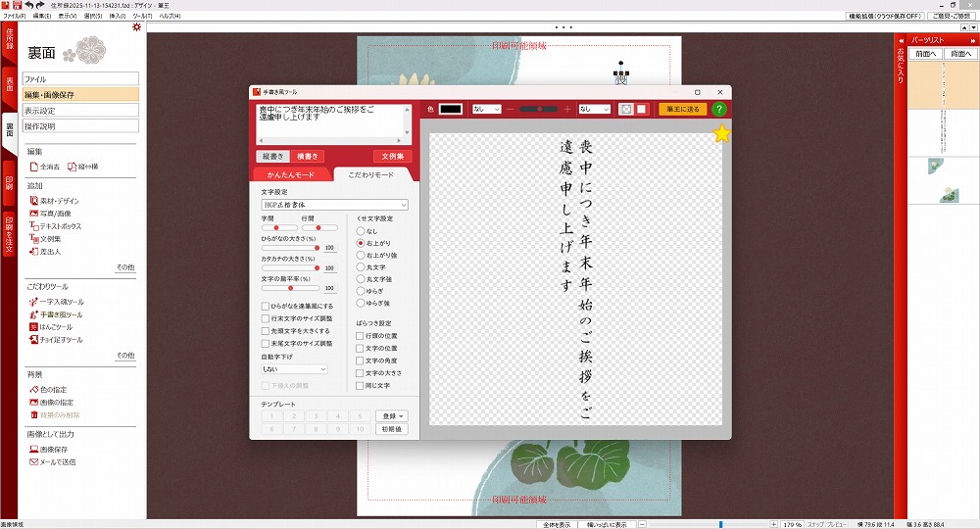This screenshot has width=980, height=529.
Task: Open the 挿入(I) menu
Action: pos(117,16)
